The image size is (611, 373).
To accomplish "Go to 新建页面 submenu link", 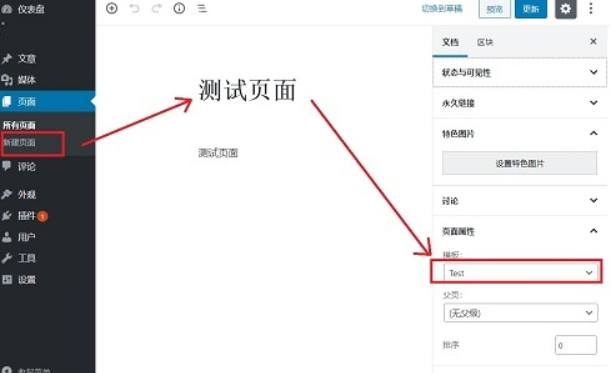I will tap(19, 142).
